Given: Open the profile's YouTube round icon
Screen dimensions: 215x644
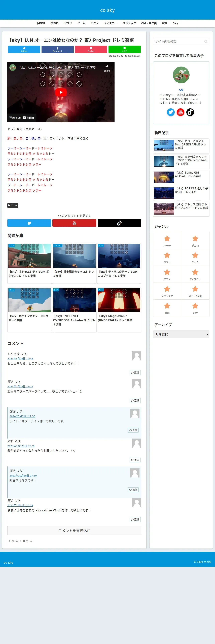Looking at the screenshot, I should tap(181, 112).
